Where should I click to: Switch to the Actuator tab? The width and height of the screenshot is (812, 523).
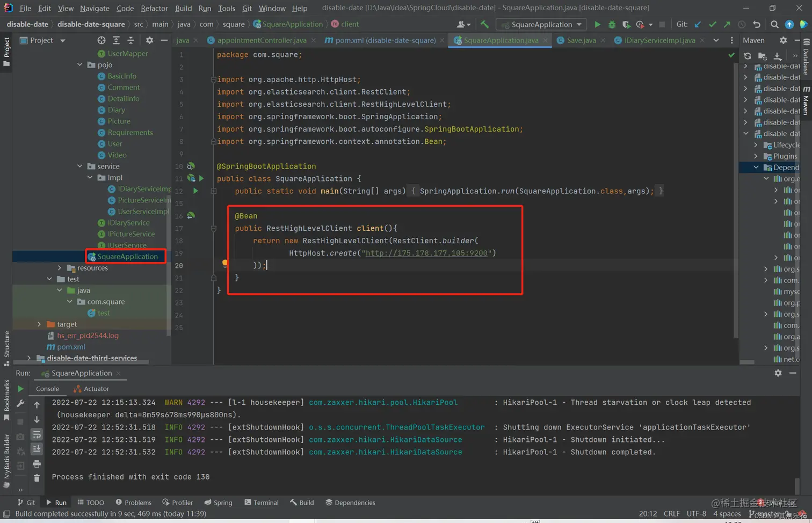pos(92,389)
